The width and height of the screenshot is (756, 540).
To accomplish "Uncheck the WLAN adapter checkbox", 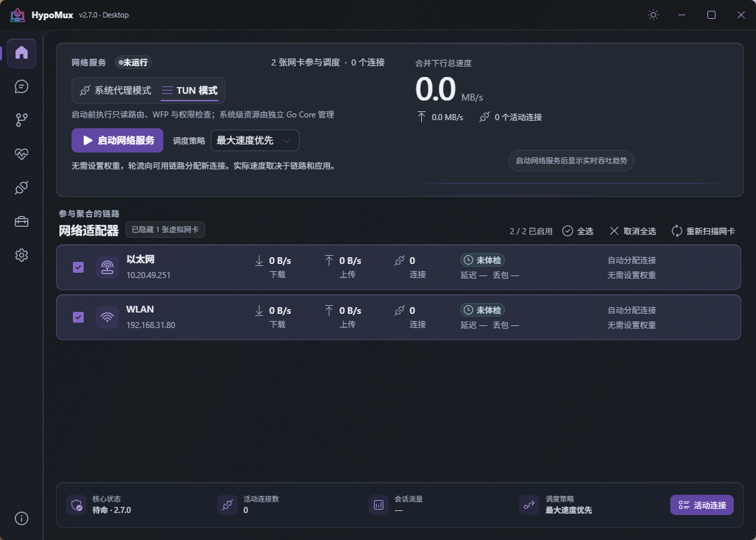I will pyautogui.click(x=78, y=317).
